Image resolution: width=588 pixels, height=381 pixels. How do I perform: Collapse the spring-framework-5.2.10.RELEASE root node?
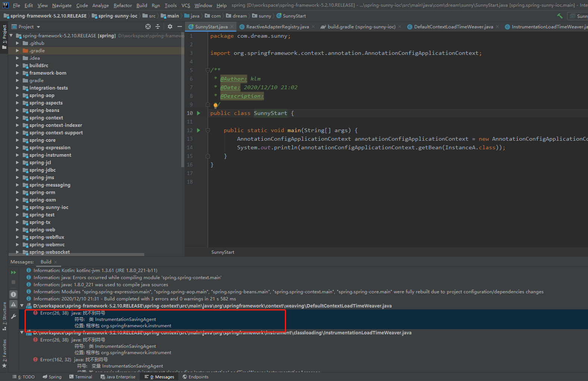pos(11,36)
